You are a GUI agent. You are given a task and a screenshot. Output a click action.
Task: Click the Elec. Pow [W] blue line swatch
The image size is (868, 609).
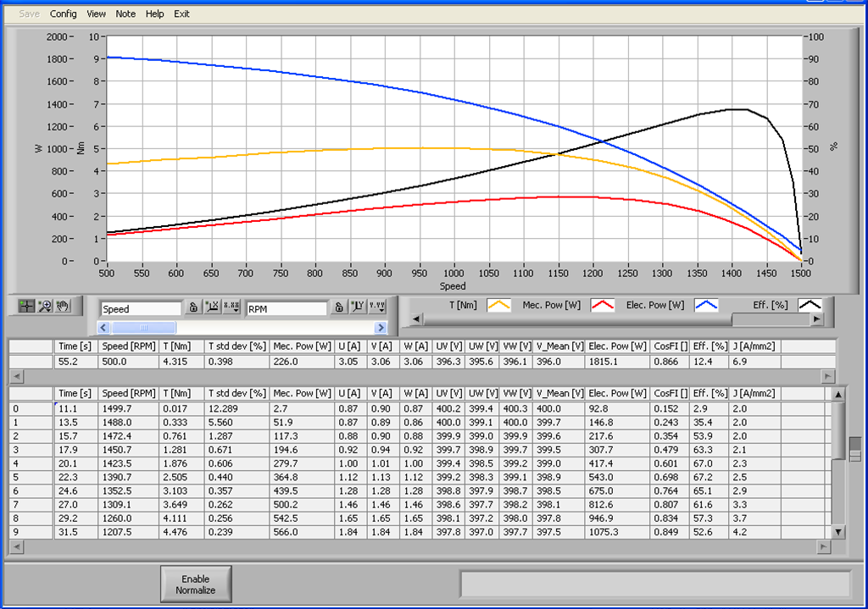[x=706, y=305]
